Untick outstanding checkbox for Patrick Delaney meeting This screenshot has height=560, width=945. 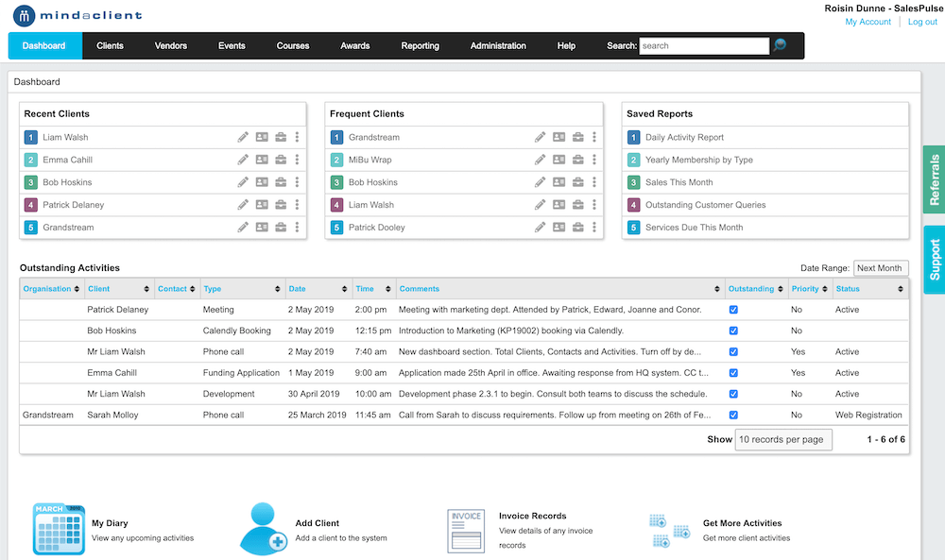tap(733, 310)
